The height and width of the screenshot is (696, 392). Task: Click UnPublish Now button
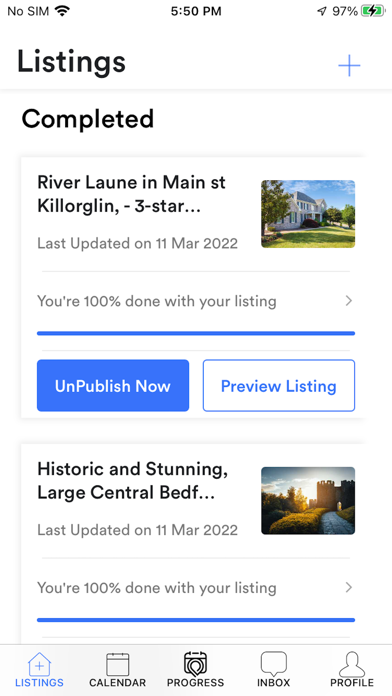tap(113, 386)
